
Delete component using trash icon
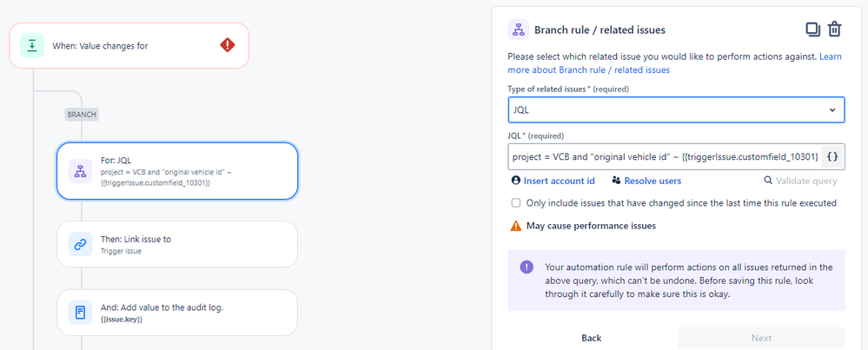pyautogui.click(x=834, y=30)
